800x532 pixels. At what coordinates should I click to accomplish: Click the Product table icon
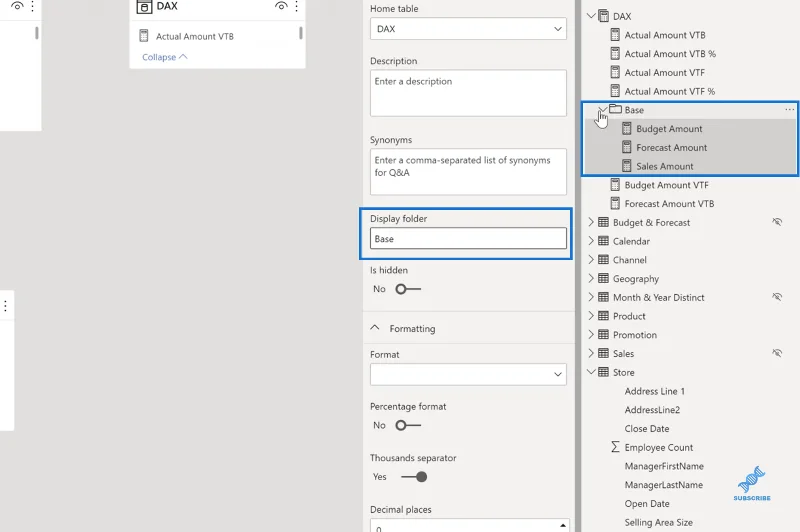point(603,316)
